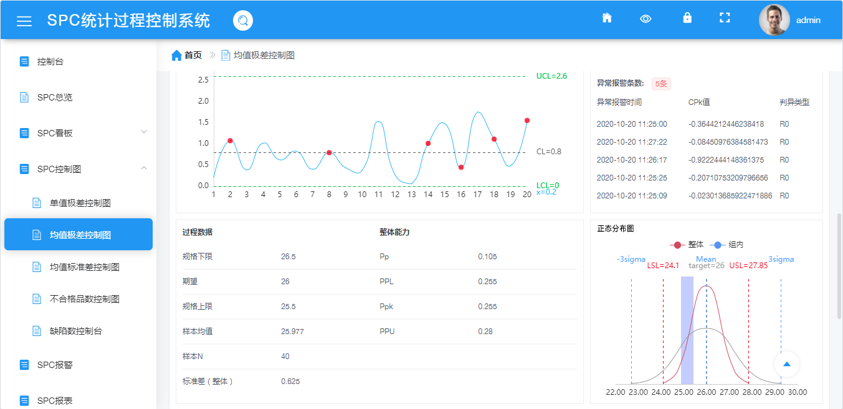This screenshot has width=843, height=409.
Task: Click the scroll-to-top arrow button
Action: (x=787, y=364)
